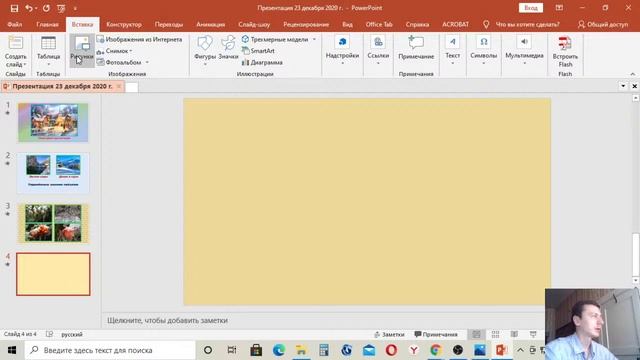The height and width of the screenshot is (360, 640).
Task: Expand the Трехмерные модели dropdown arrow
Action: tap(314, 40)
